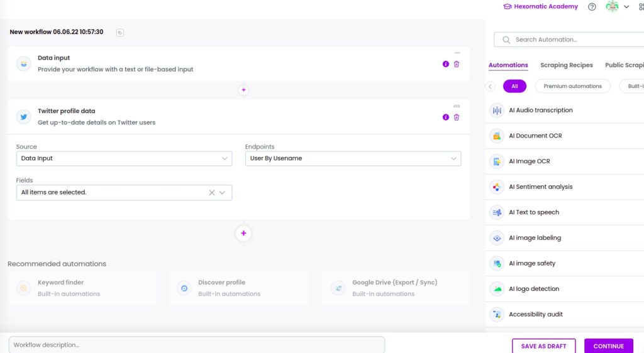The width and height of the screenshot is (644, 353).
Task: Click the AI image safety icon
Action: coord(497,263)
